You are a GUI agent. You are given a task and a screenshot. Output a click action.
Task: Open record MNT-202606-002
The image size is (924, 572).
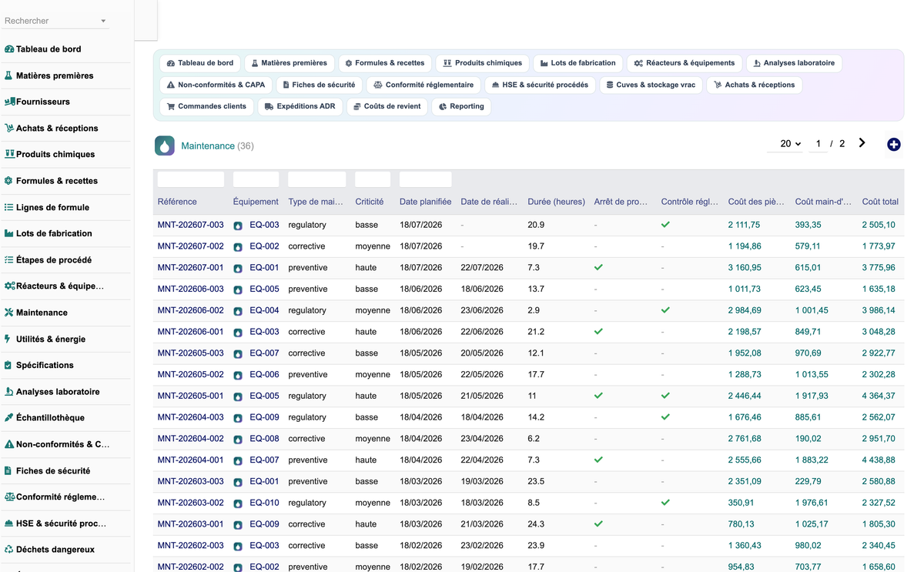pyautogui.click(x=190, y=310)
